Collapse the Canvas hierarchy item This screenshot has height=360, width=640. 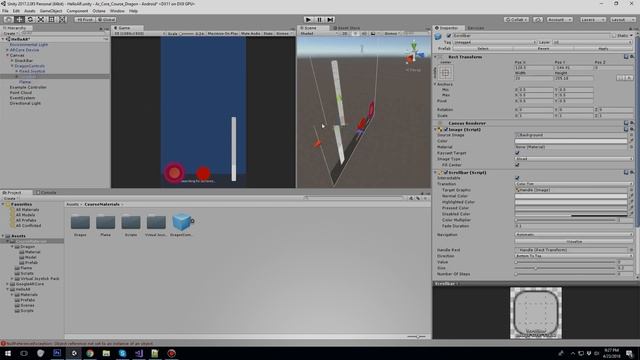(7, 55)
